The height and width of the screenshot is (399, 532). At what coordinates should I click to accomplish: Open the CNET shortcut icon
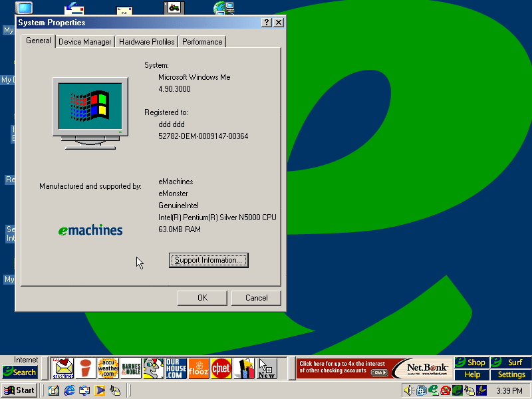coord(221,368)
